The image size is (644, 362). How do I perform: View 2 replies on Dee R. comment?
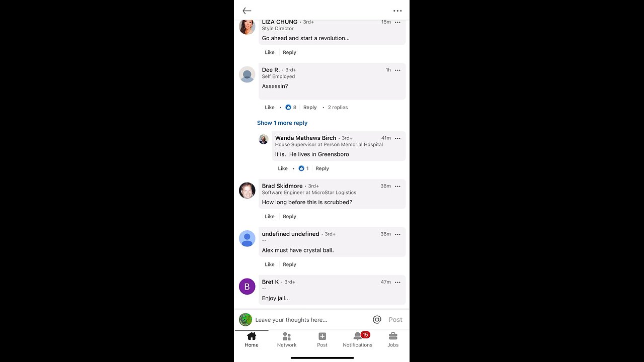click(338, 107)
